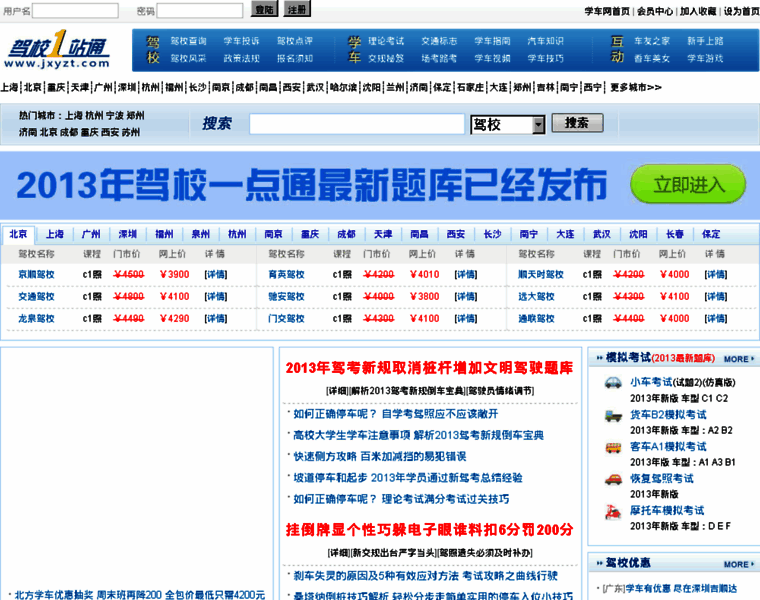Switch to the 广州 city tab
Screen dimensions: 760x600
[x=91, y=234]
